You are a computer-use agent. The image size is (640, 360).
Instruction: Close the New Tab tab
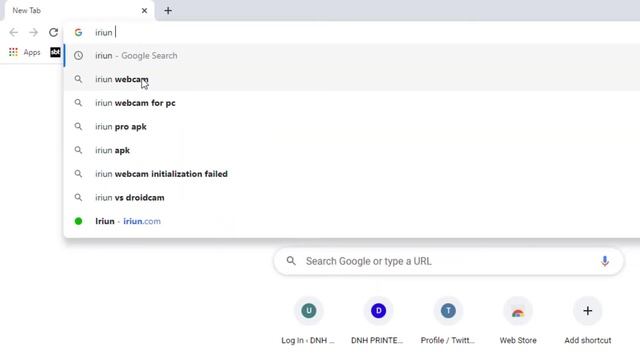click(144, 11)
